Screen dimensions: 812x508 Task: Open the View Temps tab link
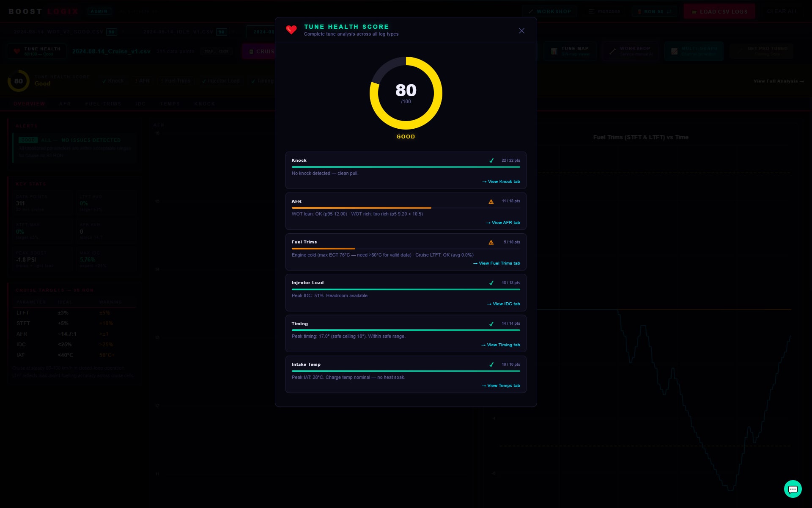click(501, 386)
